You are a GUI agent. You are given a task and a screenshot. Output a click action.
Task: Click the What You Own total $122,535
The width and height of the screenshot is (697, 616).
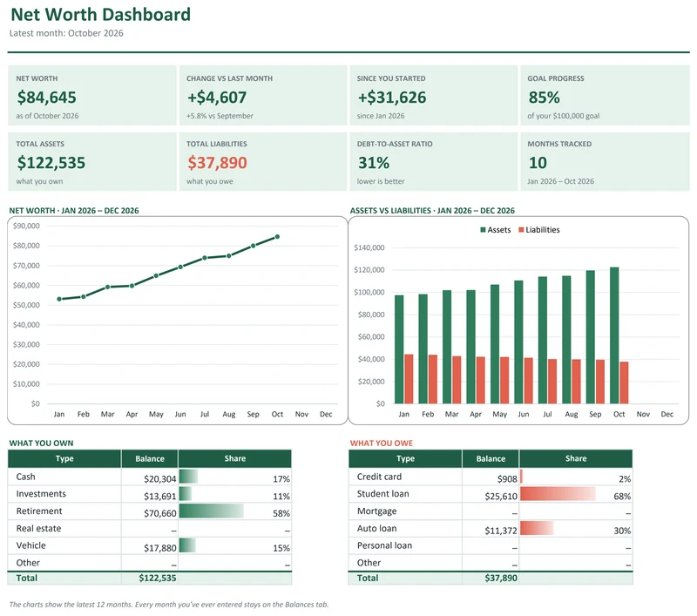[158, 578]
